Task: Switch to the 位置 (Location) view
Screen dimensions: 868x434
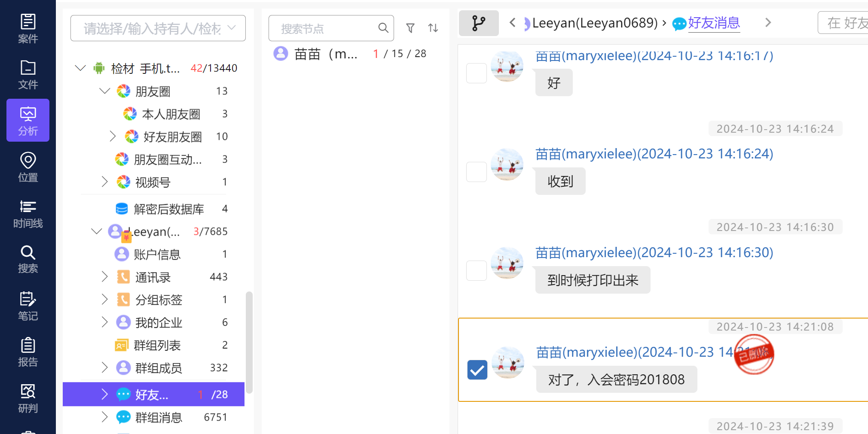Action: [28, 167]
